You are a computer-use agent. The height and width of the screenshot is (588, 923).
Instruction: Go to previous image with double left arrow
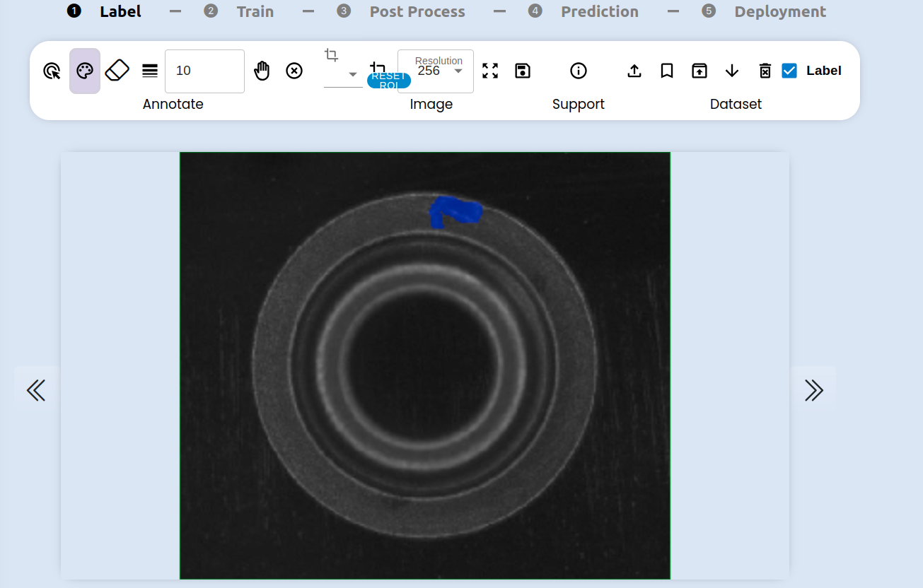[x=36, y=390]
